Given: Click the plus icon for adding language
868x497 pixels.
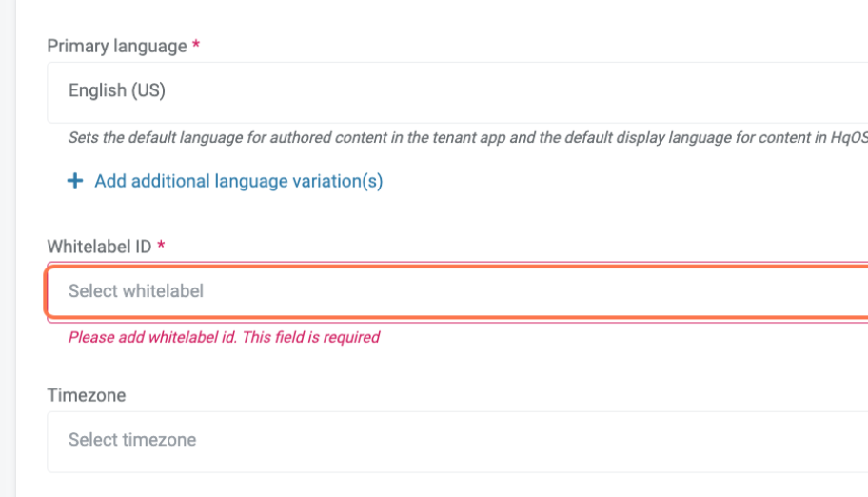Looking at the screenshot, I should coord(75,181).
